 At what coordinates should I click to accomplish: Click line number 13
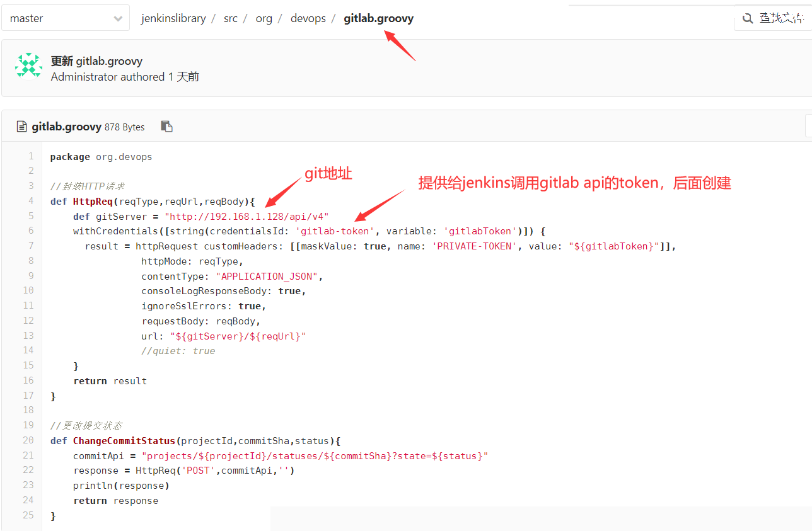28,336
